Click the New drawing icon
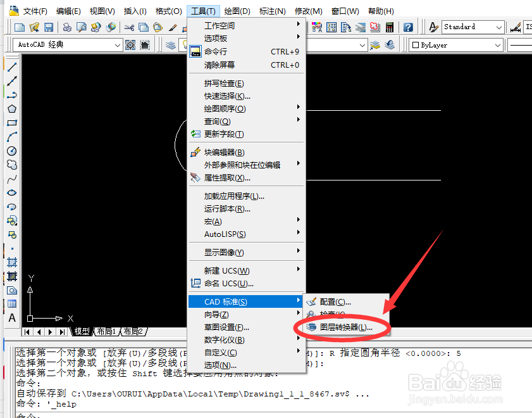 pyautogui.click(x=20, y=27)
